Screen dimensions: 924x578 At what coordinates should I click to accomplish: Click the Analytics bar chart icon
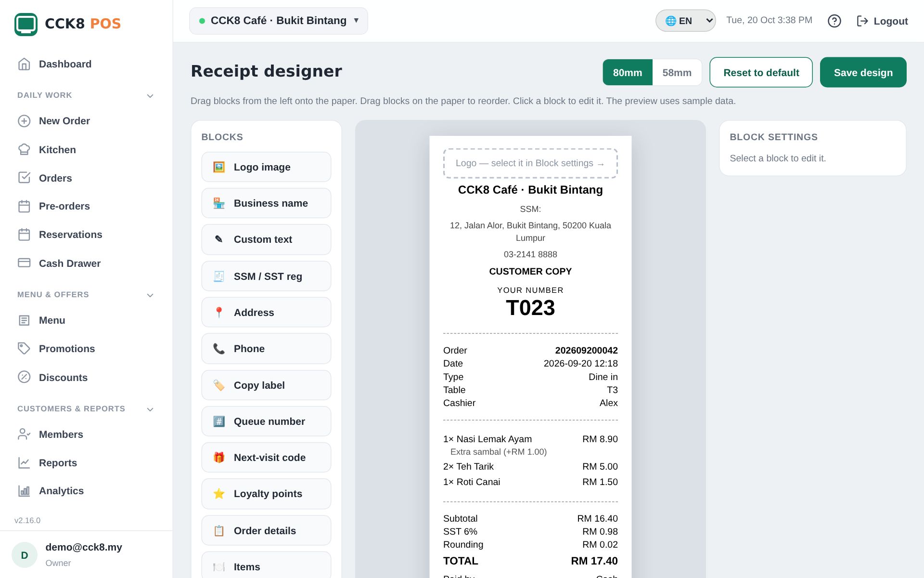point(24,491)
